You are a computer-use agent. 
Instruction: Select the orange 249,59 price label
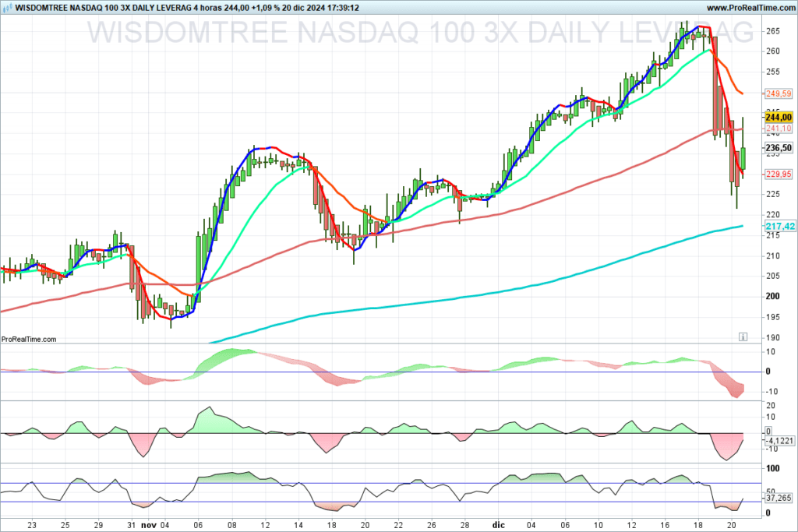[779, 93]
